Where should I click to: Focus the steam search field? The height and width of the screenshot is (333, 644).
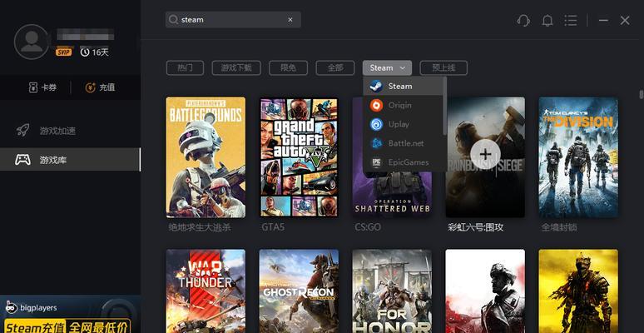(x=233, y=19)
